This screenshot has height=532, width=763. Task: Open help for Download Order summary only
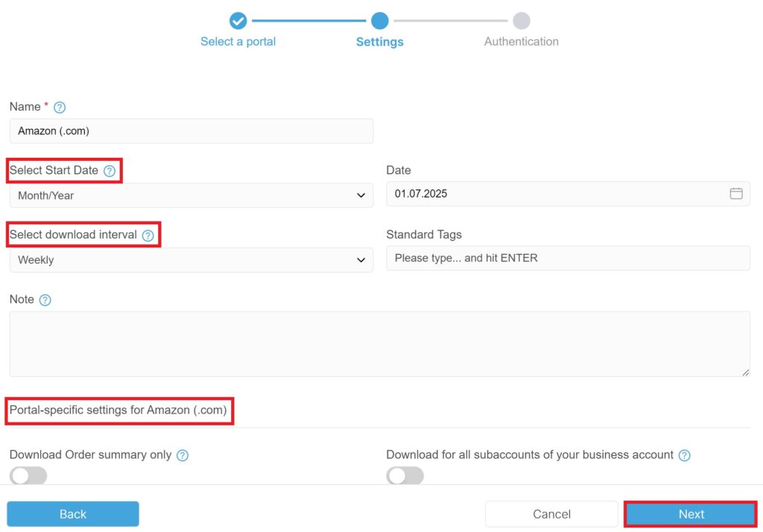183,455
